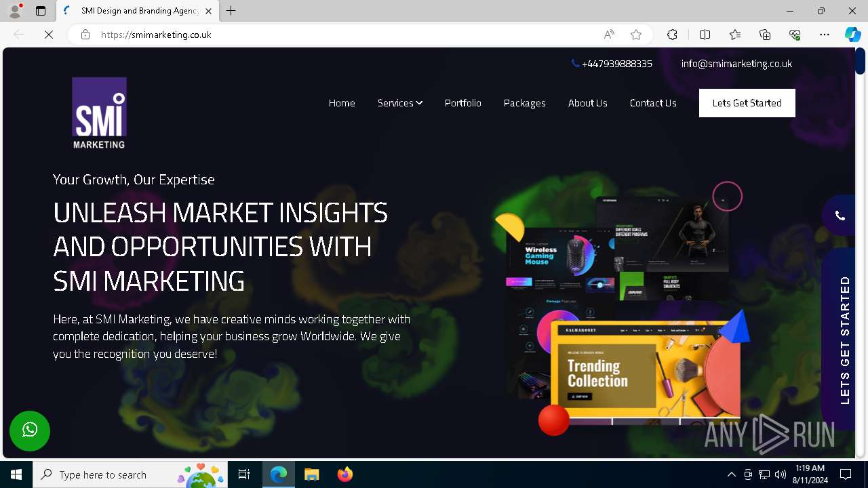Viewport: 868px width, 488px height.
Task: Stop loading the page
Action: tap(49, 35)
